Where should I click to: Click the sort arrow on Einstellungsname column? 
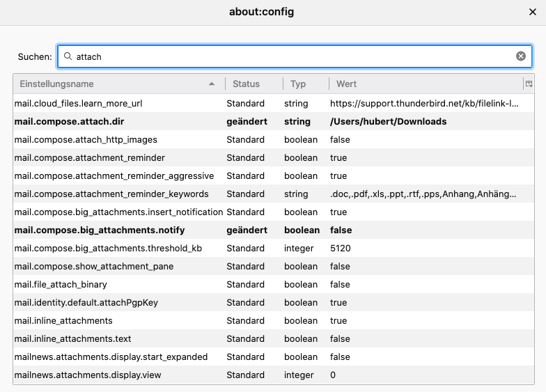pos(212,84)
